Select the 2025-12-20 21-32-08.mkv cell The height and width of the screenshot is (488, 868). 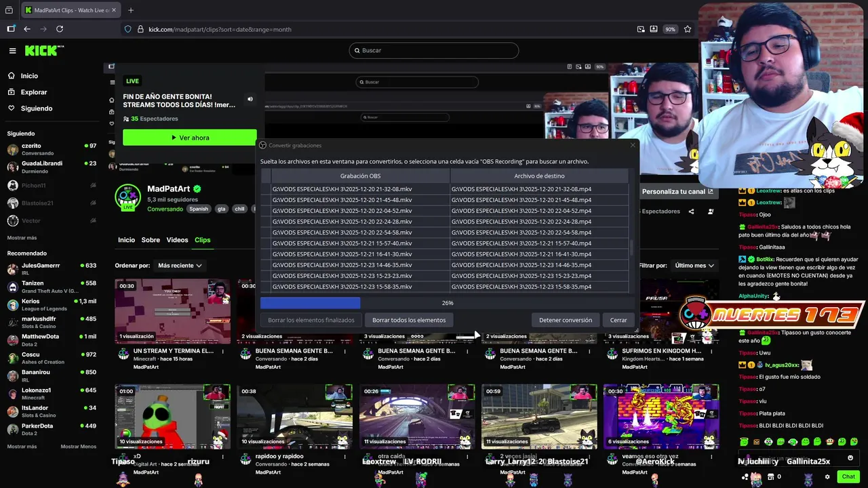(x=360, y=189)
